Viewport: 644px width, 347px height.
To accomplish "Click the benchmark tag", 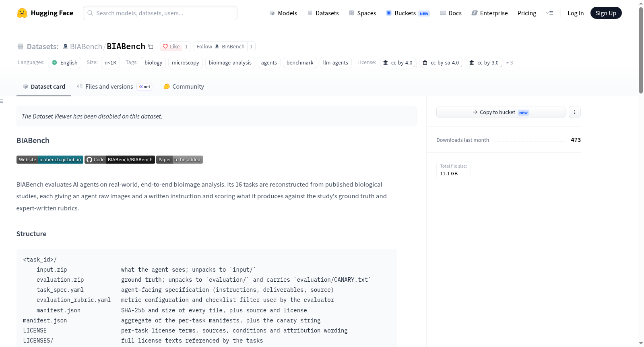I will 300,62.
